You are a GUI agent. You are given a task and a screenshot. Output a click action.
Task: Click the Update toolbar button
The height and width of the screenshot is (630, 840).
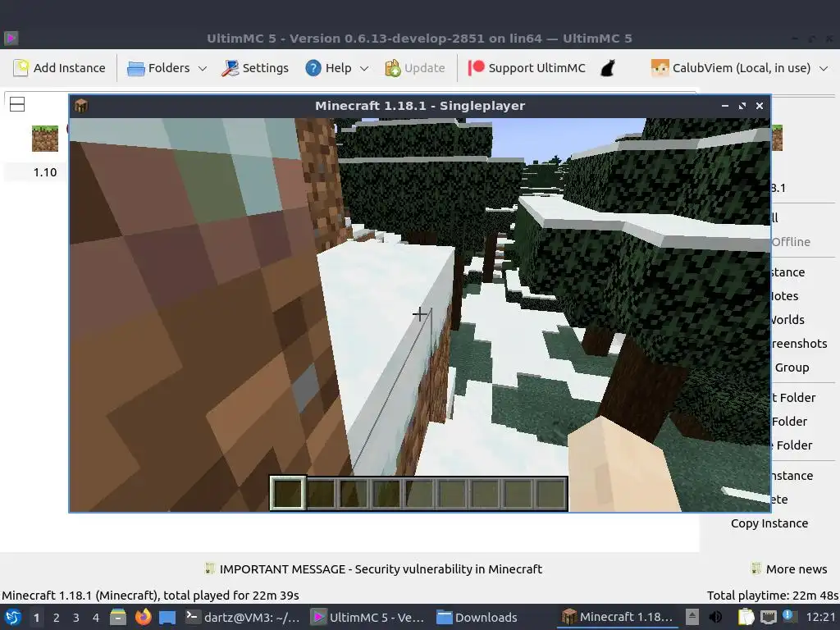415,68
